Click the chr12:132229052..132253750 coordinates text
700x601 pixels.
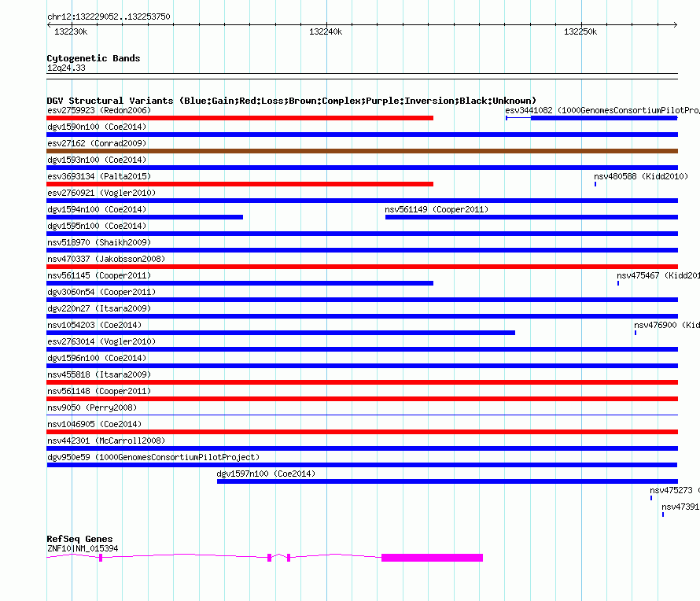click(x=109, y=17)
